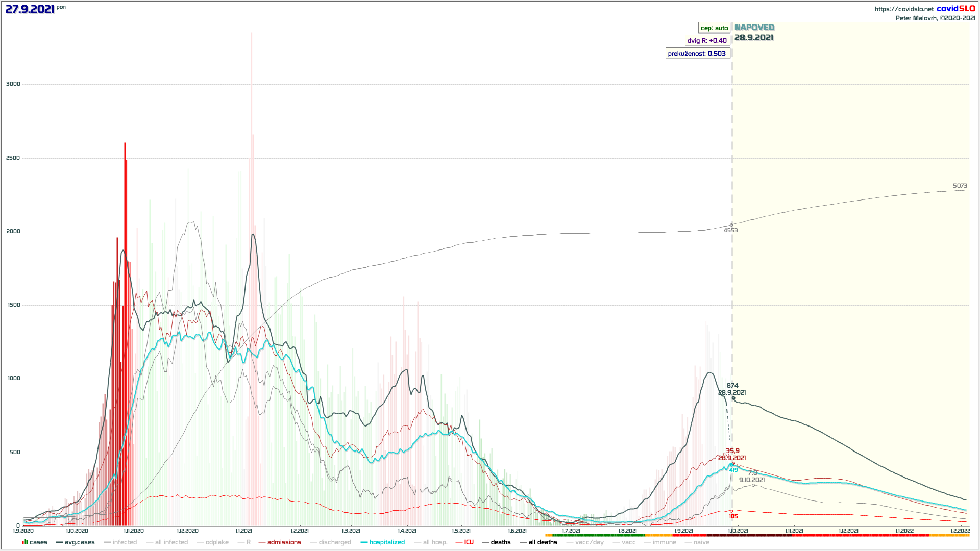Viewport: 980px width, 551px height.
Task: Toggle the cases bar series legend
Action: click(x=35, y=542)
